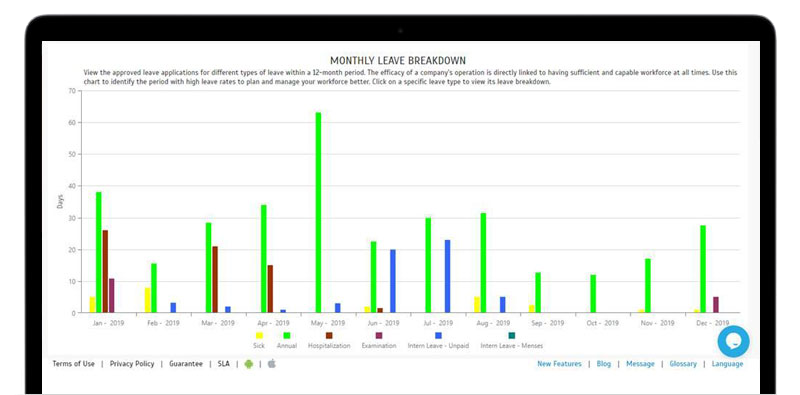Screen dimensions: 800x395
Task: Open the Guarantee footer link
Action: point(186,364)
